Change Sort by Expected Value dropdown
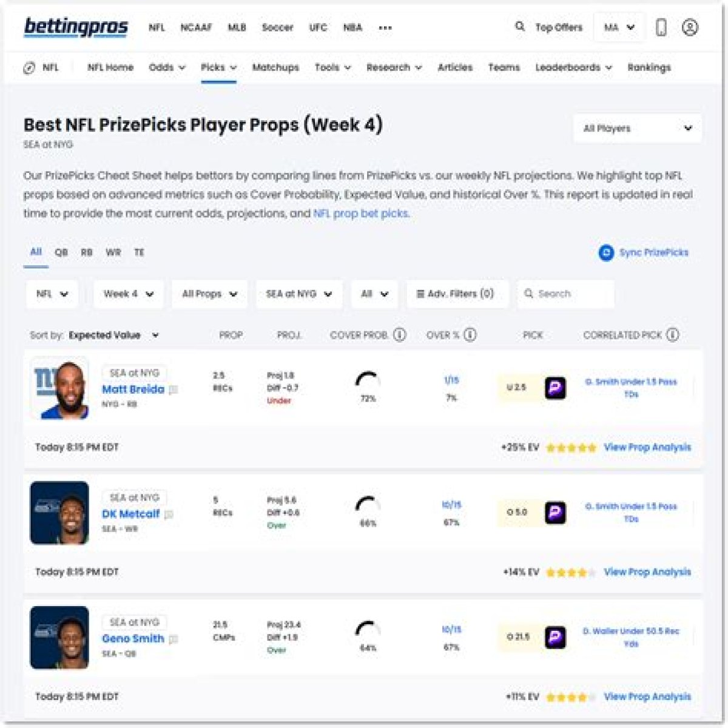Image resolution: width=728 pixels, height=728 pixels. coord(113,335)
